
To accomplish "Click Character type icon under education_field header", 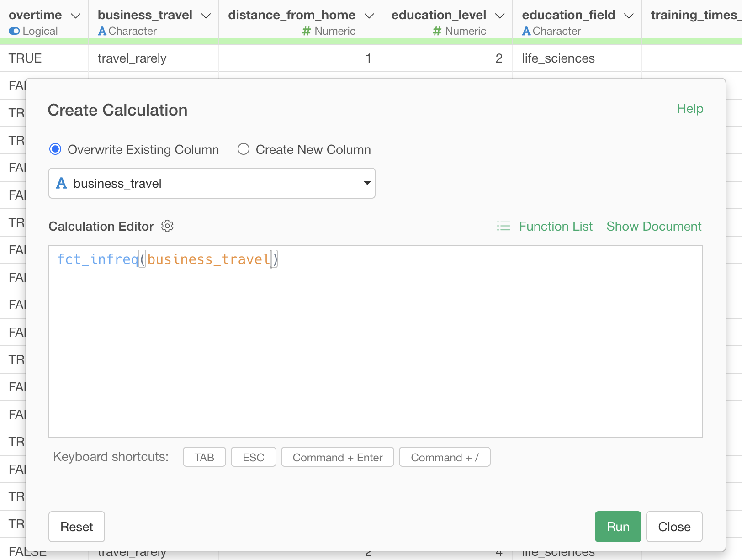I will pos(526,31).
